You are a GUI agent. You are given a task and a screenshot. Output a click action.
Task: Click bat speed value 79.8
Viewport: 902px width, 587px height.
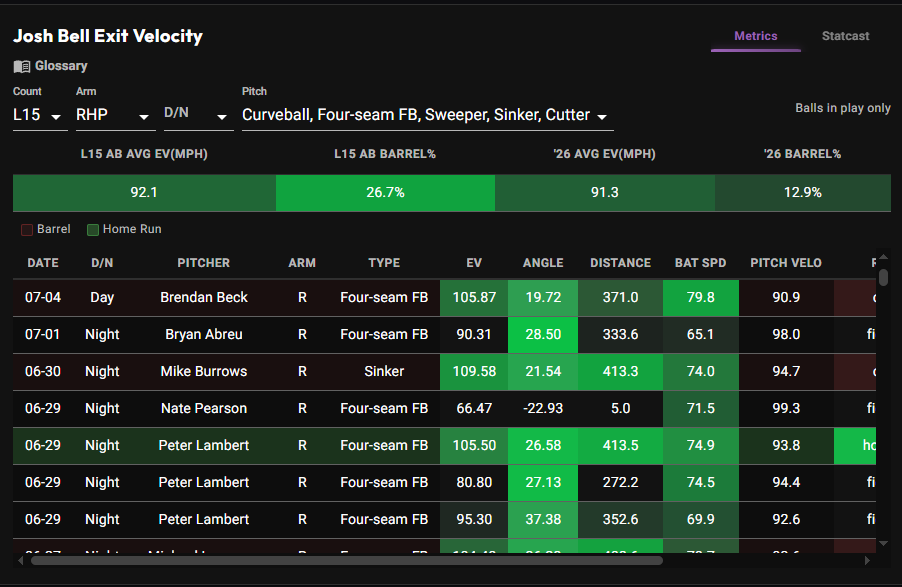point(701,298)
